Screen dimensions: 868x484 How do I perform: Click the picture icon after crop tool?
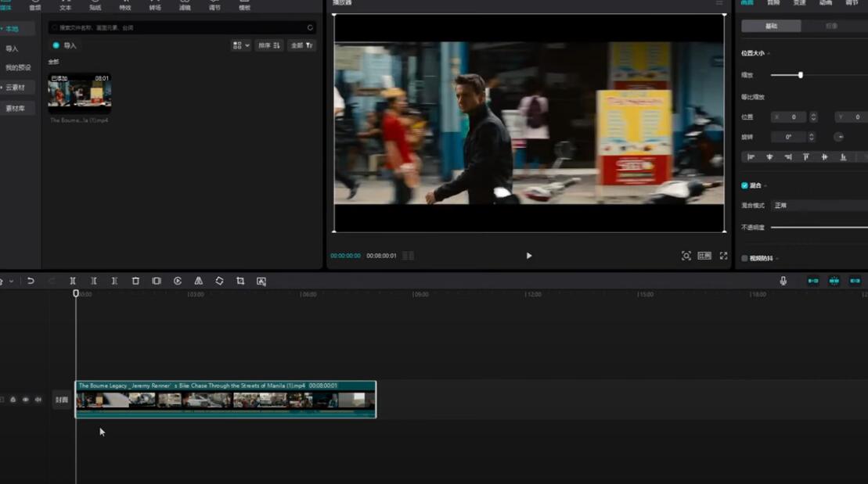[261, 281]
